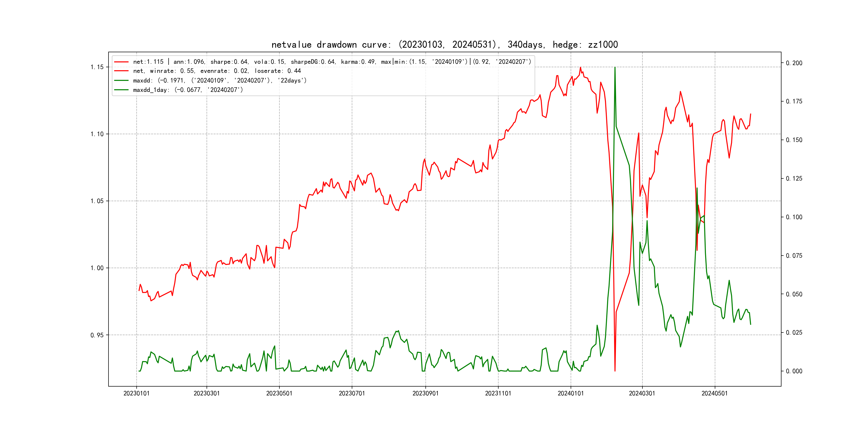Click the 1.15 left axis tick label
The height and width of the screenshot is (434, 868).
tap(97, 67)
